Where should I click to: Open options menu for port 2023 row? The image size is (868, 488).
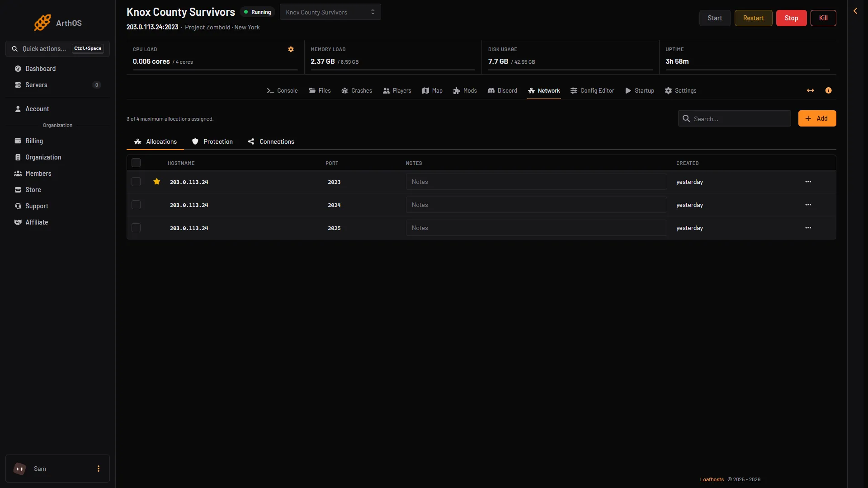(808, 182)
